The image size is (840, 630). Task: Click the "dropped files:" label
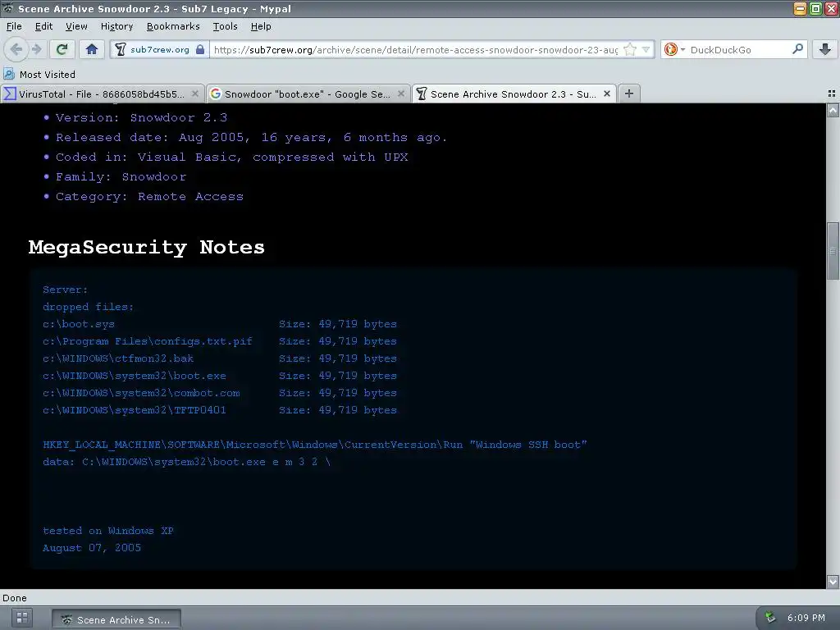click(x=89, y=307)
